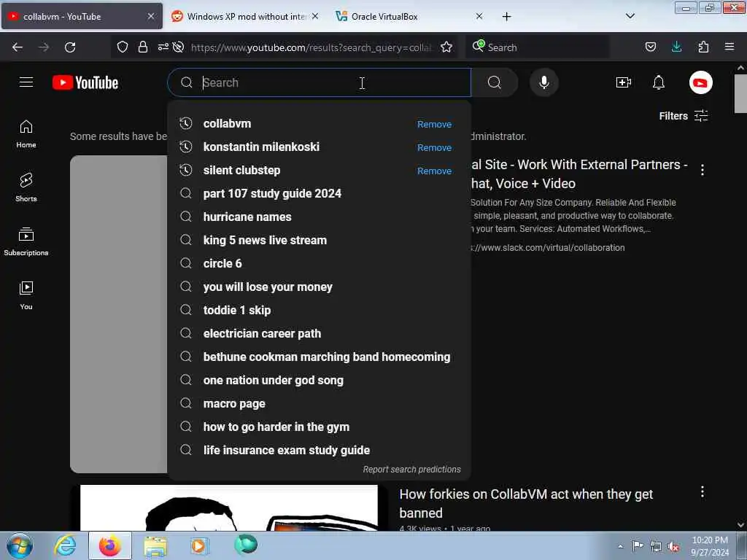
Task: Open the account avatar menu
Action: tap(700, 82)
